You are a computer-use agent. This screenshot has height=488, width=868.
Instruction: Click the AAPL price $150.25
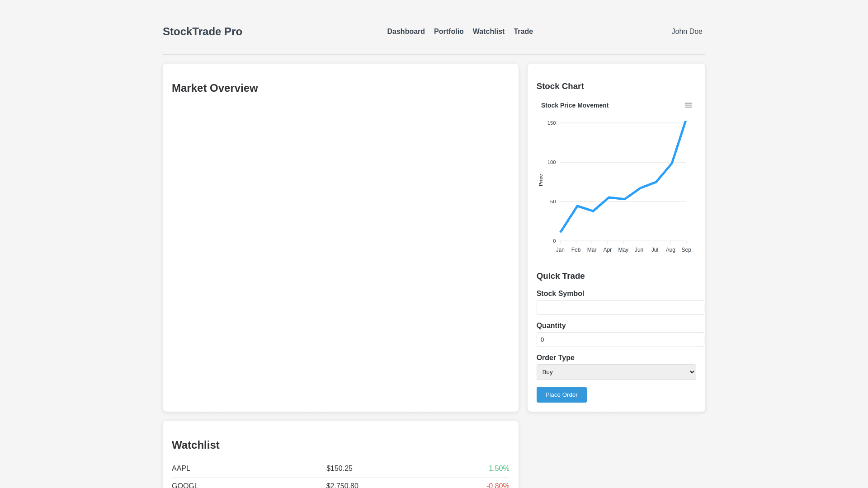339,469
